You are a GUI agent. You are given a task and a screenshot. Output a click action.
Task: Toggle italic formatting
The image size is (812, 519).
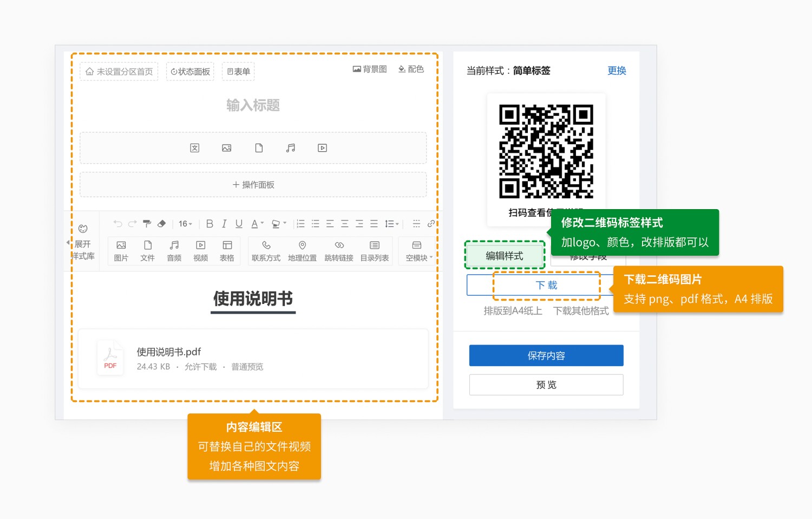click(224, 224)
